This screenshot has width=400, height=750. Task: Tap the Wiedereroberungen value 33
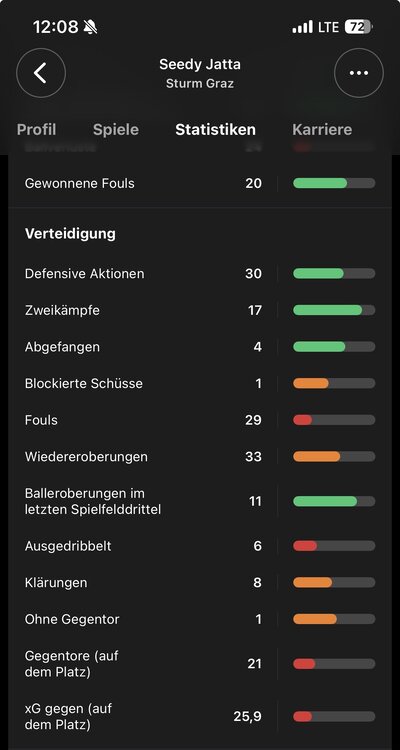253,457
